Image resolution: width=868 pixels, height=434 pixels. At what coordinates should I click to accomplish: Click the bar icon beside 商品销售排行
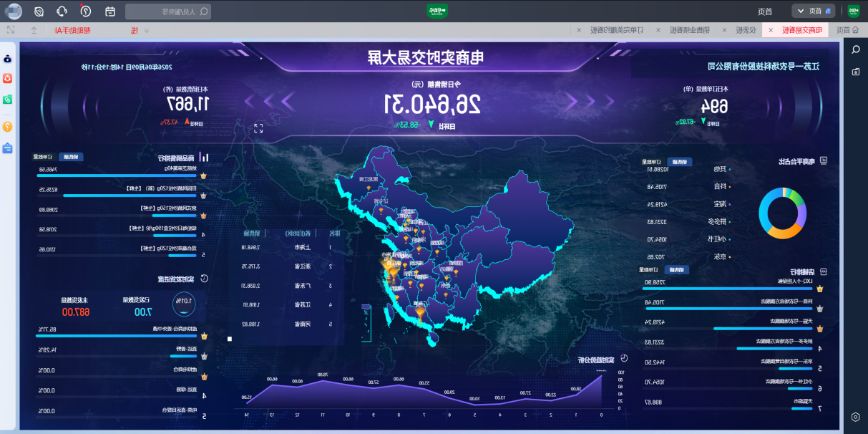tap(205, 157)
